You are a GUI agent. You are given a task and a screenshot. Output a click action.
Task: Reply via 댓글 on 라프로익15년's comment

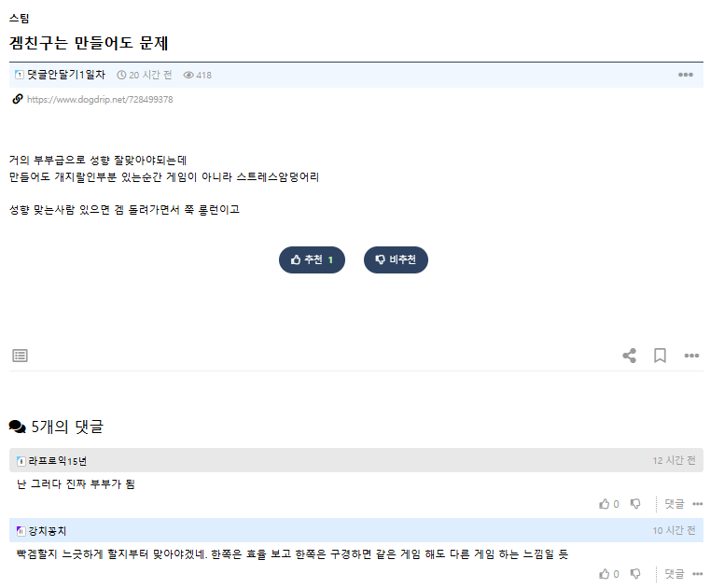675,504
